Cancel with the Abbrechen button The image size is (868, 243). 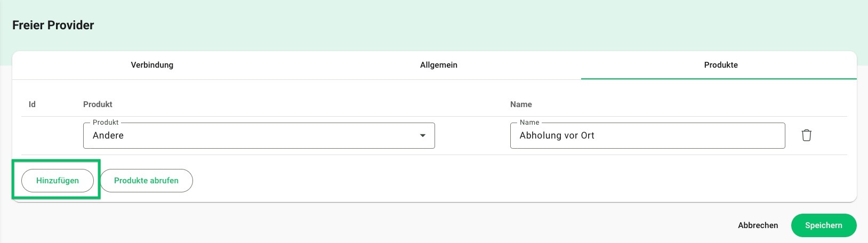click(758, 225)
